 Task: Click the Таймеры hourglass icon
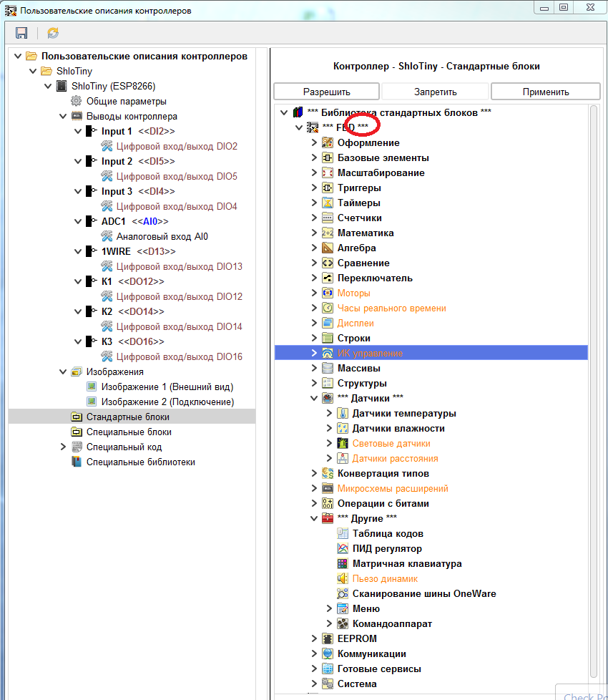(328, 203)
